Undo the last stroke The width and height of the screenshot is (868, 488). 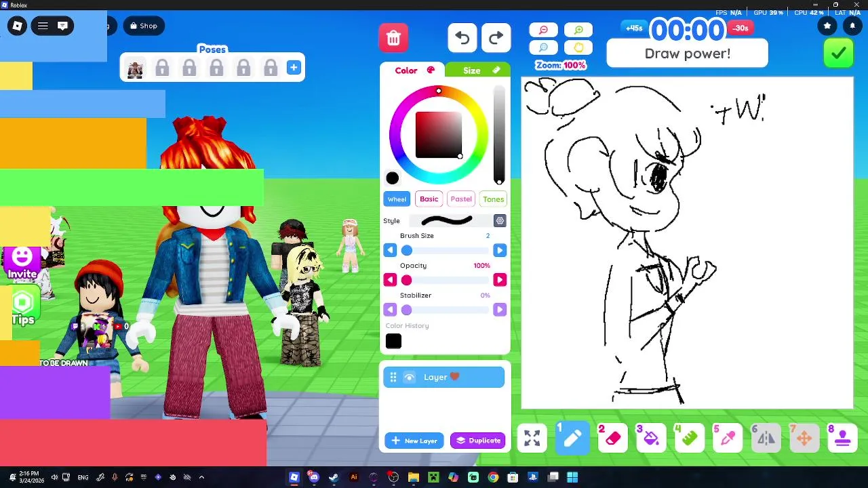click(x=462, y=38)
